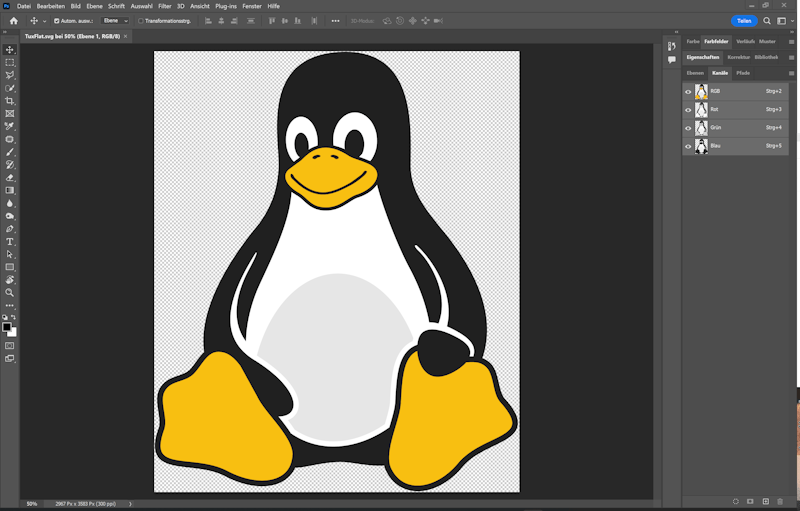Click the more options ellipsis in options bar
This screenshot has width=800, height=511.
[335, 21]
